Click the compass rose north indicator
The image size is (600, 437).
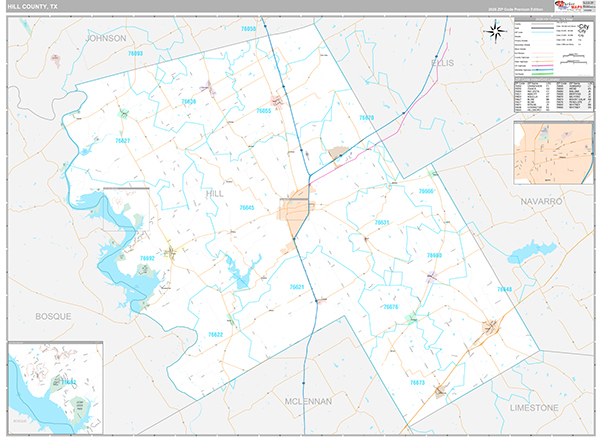pos(495,31)
